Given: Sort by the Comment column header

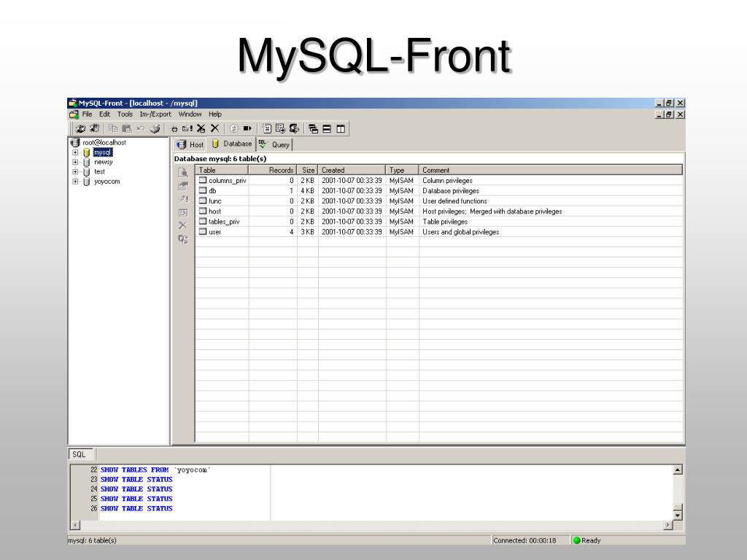Looking at the screenshot, I should (x=551, y=170).
